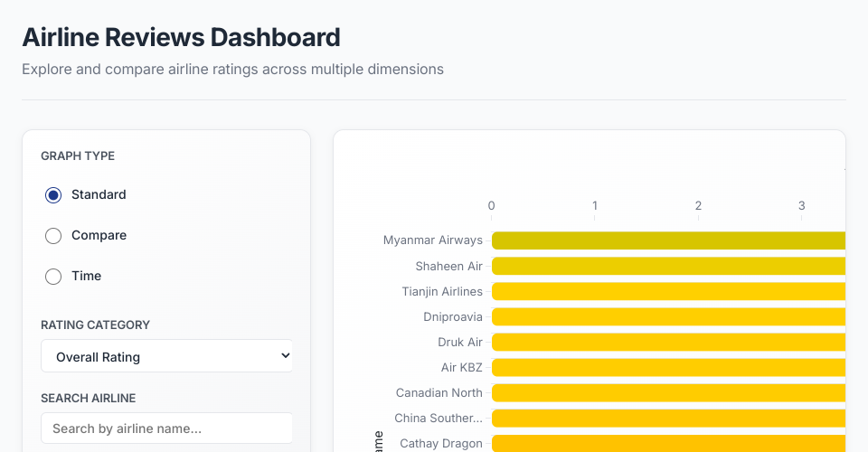868x452 pixels.
Task: Choose the Compare graph type option
Action: (x=53, y=236)
